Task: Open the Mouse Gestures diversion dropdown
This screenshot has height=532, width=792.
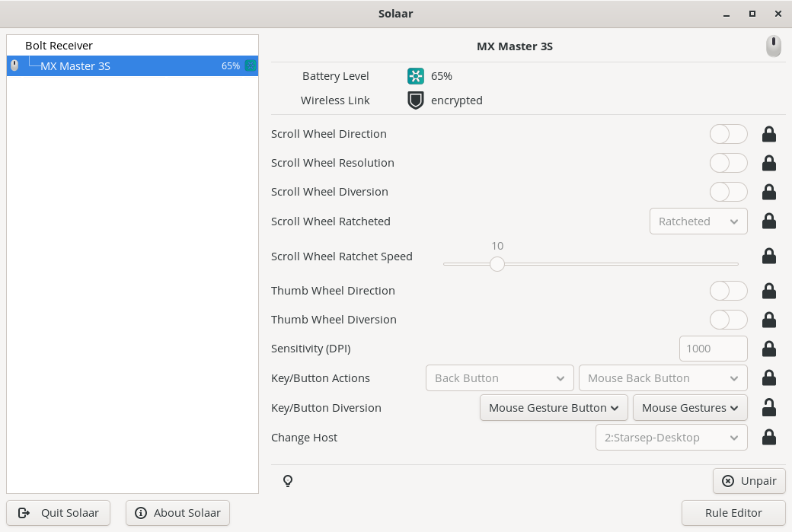Action: coord(690,408)
